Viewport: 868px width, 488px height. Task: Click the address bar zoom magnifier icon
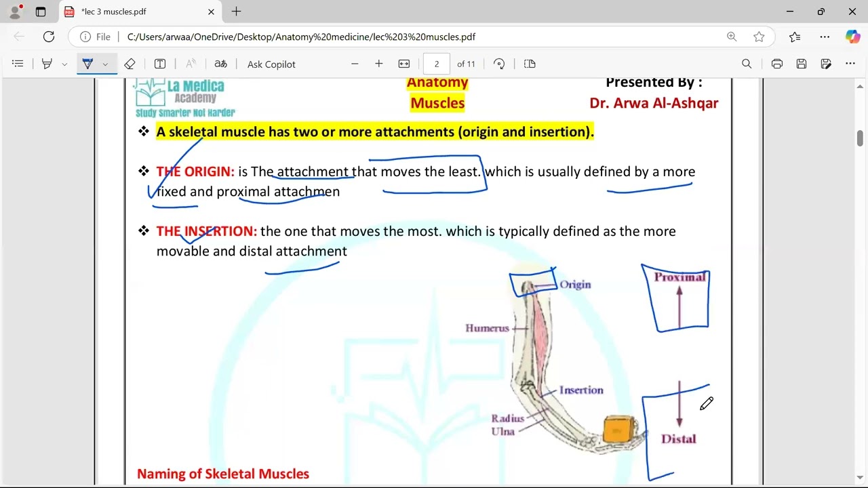click(x=732, y=37)
